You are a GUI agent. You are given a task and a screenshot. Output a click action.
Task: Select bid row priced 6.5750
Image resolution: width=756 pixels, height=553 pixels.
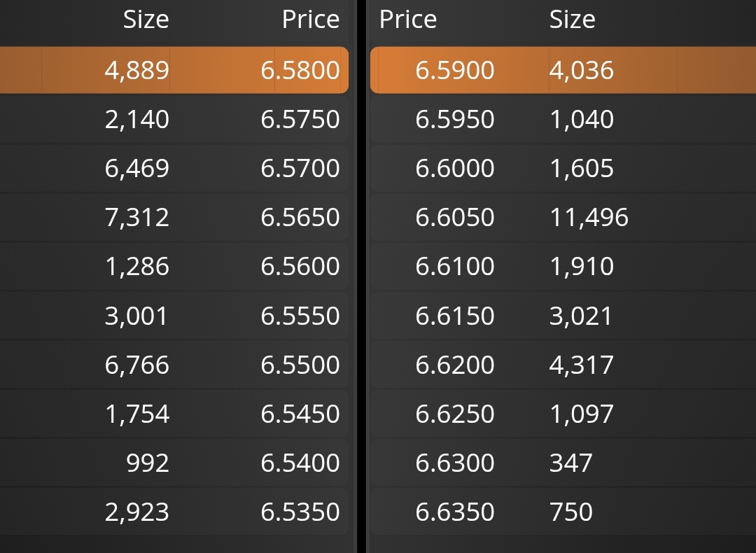(x=174, y=119)
